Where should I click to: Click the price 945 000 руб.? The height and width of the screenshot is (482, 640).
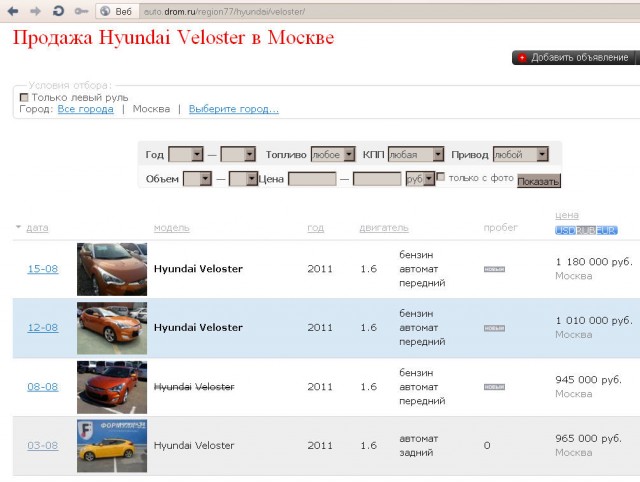click(x=588, y=380)
